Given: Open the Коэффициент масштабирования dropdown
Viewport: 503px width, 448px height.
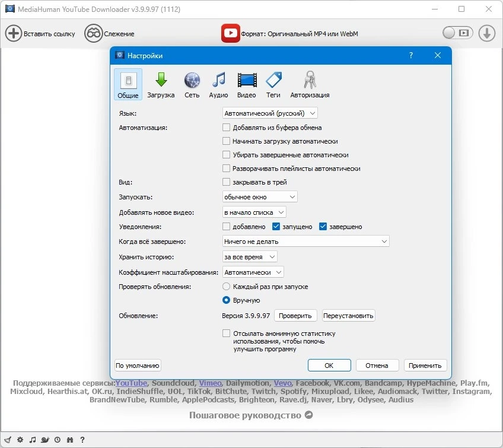Looking at the screenshot, I should (253, 272).
